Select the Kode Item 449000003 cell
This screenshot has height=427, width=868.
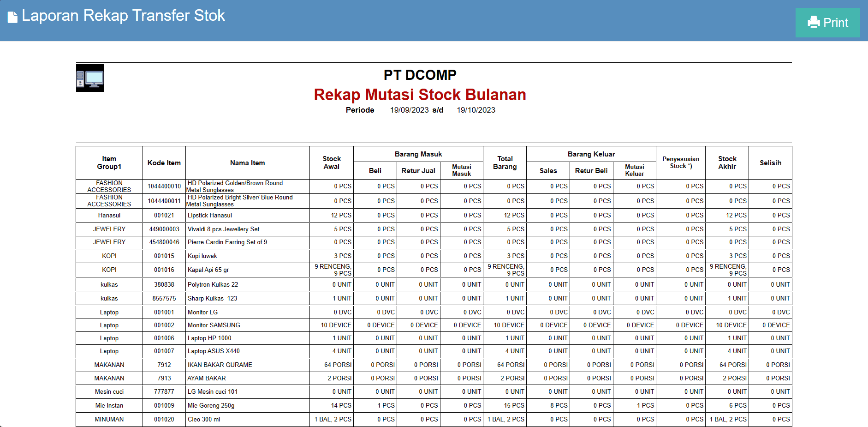pos(164,229)
